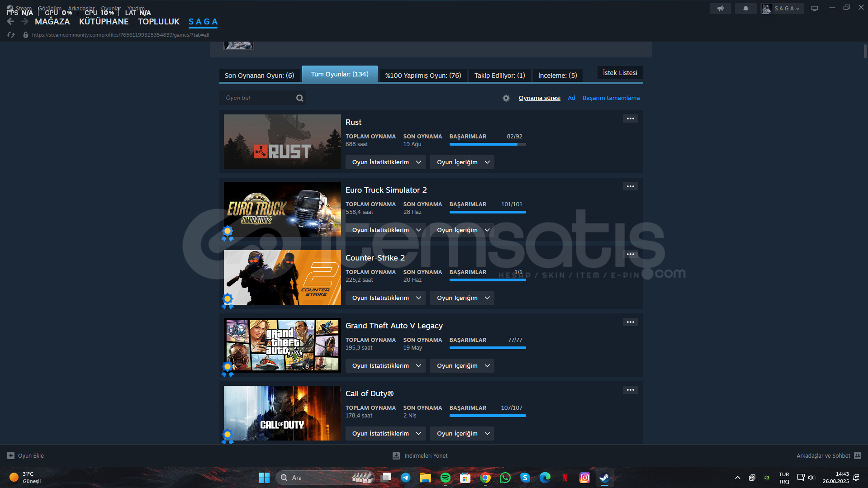Open friends chat icon at bottom right

tap(858, 455)
